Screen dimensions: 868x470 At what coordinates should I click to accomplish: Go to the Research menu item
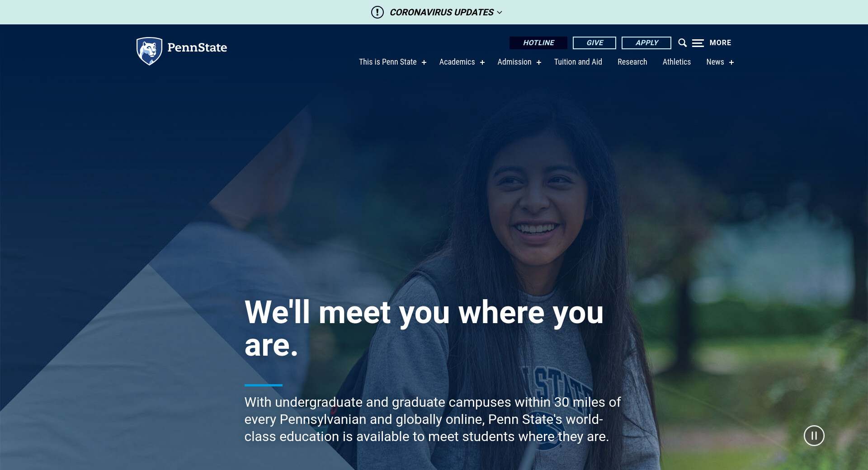coord(632,62)
